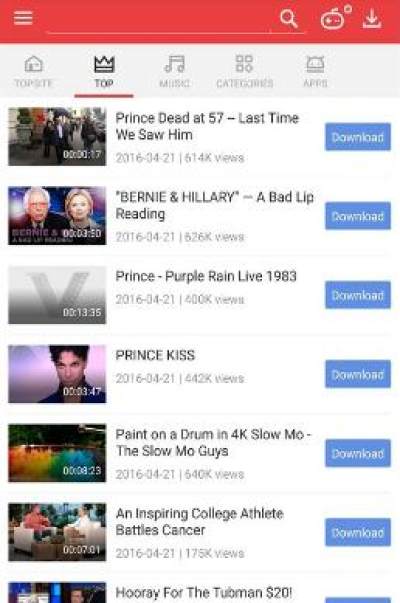Open the game controller icon

point(335,18)
